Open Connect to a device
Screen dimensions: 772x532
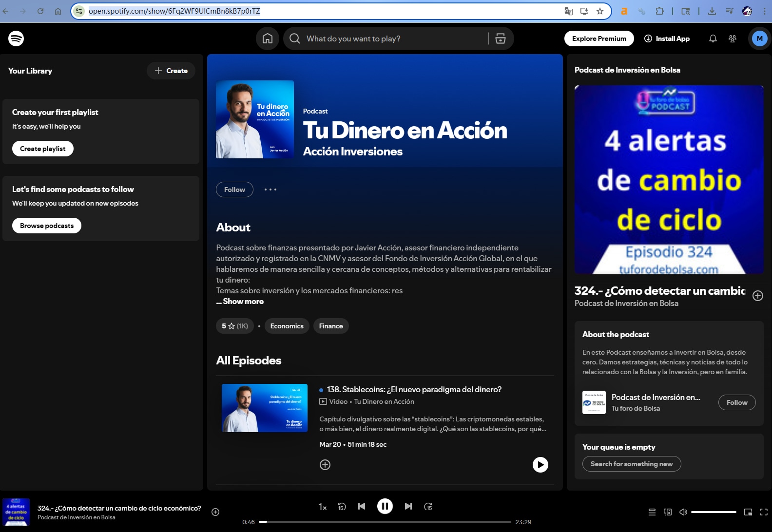click(668, 512)
